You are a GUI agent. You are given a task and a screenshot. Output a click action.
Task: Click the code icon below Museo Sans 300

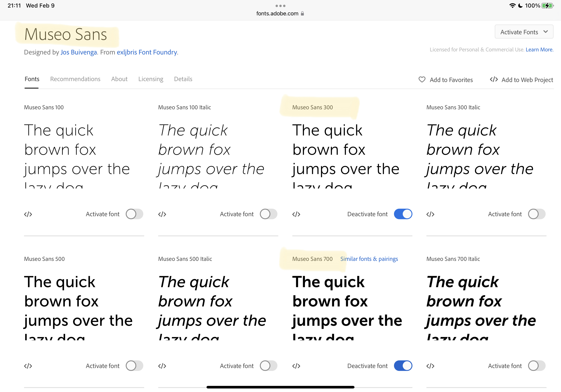click(296, 214)
